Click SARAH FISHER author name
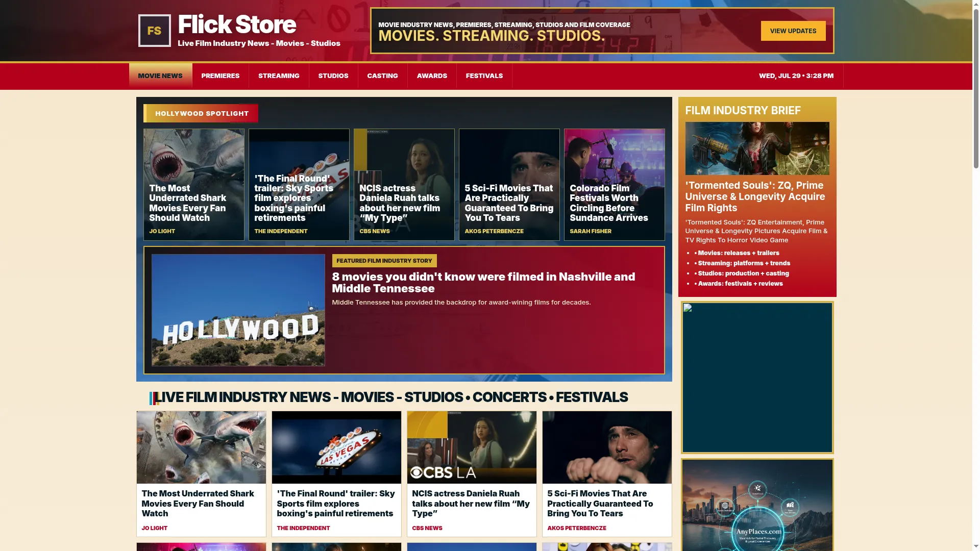The height and width of the screenshot is (551, 980). pos(591,231)
